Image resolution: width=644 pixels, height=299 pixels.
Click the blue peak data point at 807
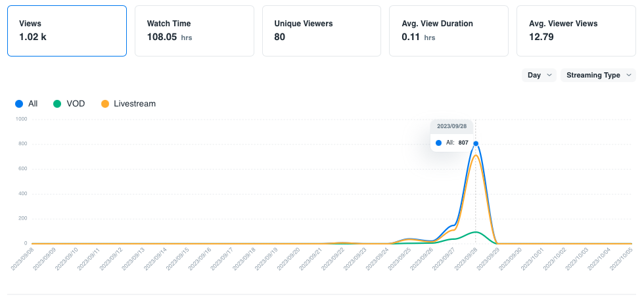476,143
